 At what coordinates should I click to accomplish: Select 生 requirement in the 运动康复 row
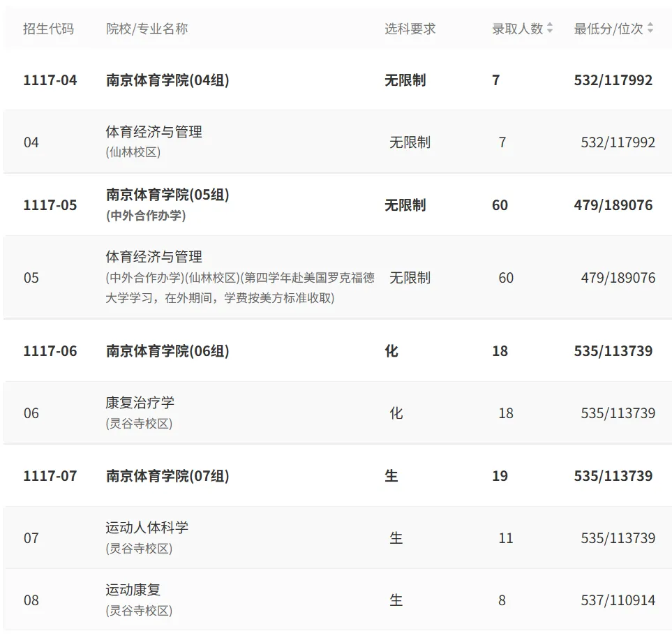396,600
